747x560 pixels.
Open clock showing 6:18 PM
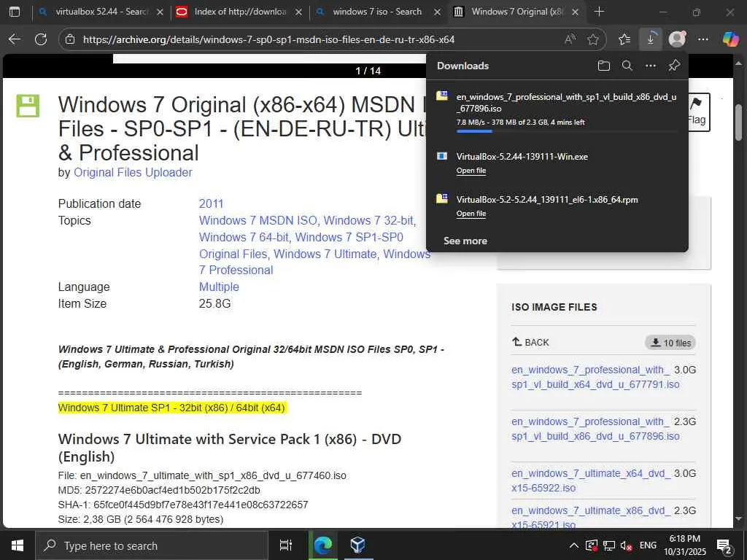[x=685, y=545]
